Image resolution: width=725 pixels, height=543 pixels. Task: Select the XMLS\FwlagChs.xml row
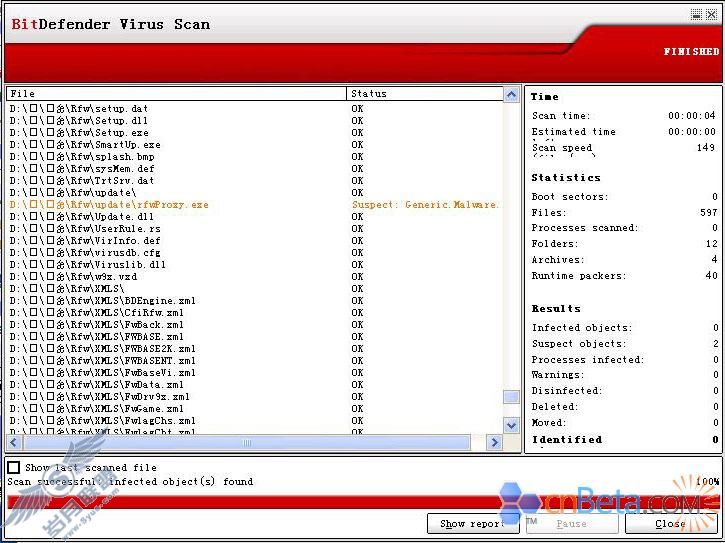[x=255, y=421]
